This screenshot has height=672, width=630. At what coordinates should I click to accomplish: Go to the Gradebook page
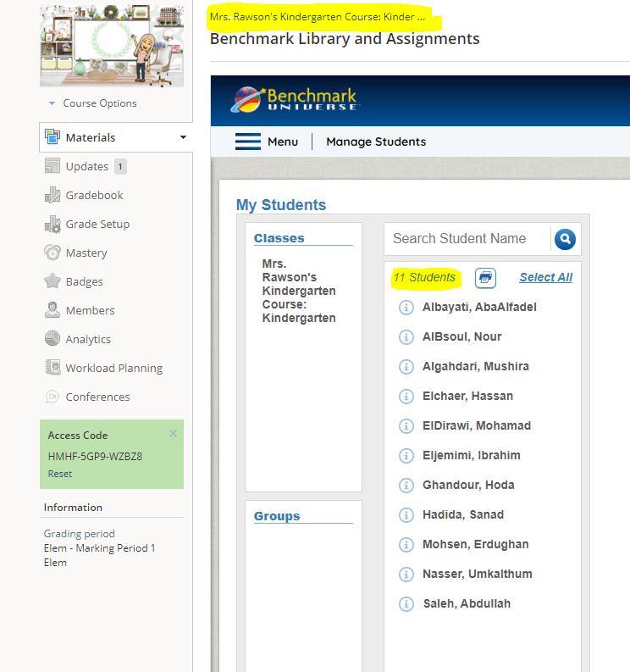94,195
